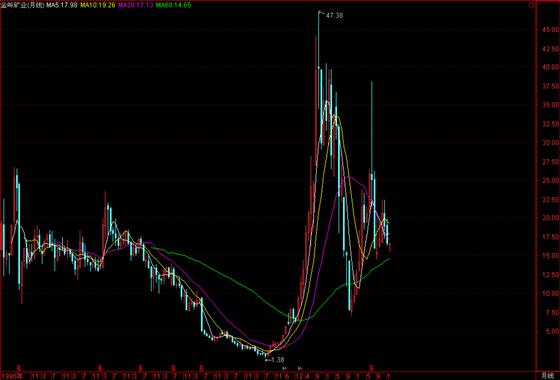Click the 20.00 price axis label

click(550, 218)
